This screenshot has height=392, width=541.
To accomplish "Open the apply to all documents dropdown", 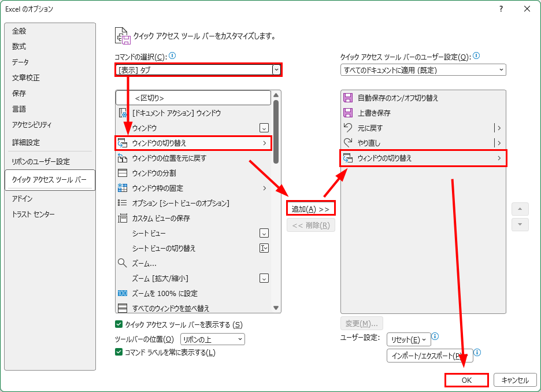I will [423, 70].
